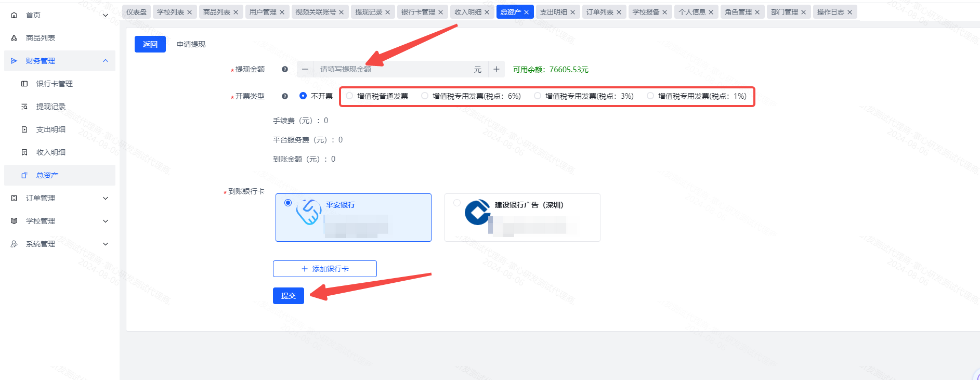Expand the 订单管理 sidebar menu

[106, 198]
